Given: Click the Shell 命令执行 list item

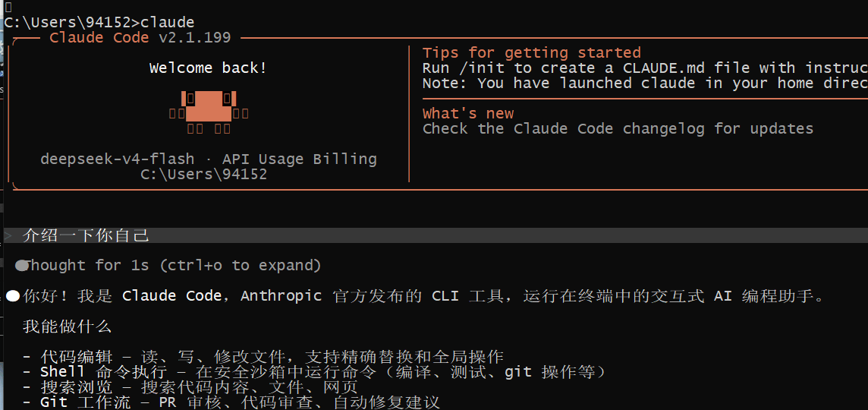Looking at the screenshot, I should pyautogui.click(x=314, y=372).
